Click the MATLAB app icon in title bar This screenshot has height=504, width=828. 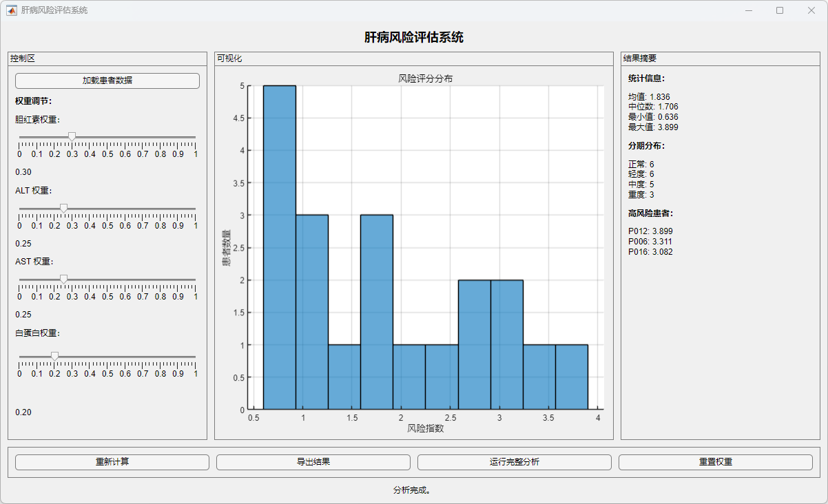tap(12, 10)
